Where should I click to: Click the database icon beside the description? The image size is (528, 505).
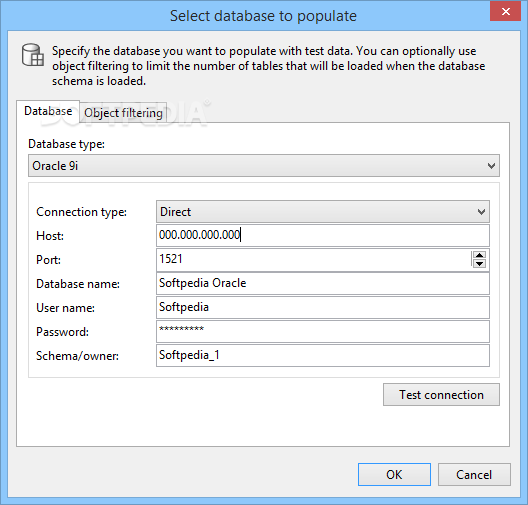[x=33, y=55]
